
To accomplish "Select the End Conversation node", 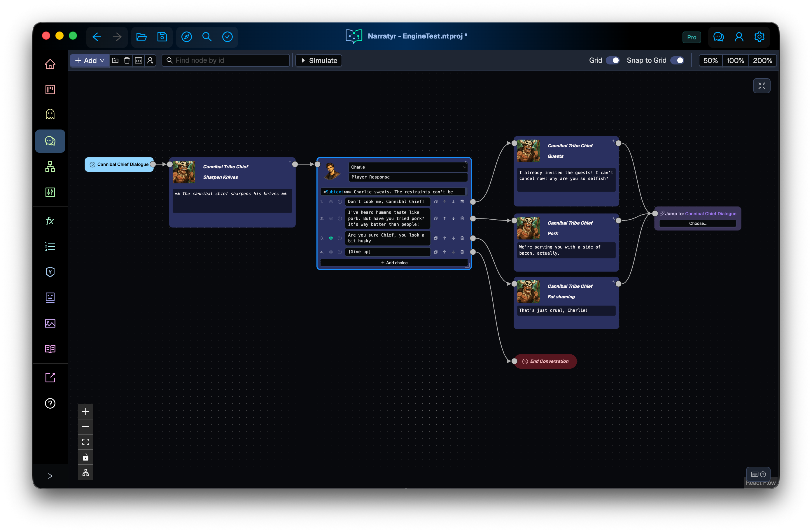I will [x=545, y=361].
